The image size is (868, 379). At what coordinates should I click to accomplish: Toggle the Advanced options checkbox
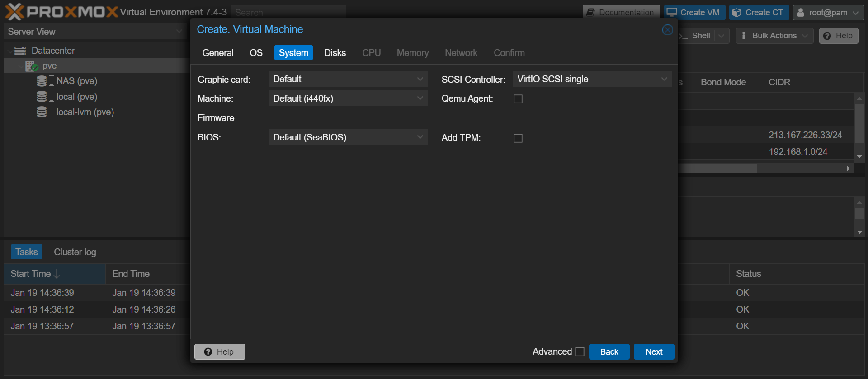(580, 351)
